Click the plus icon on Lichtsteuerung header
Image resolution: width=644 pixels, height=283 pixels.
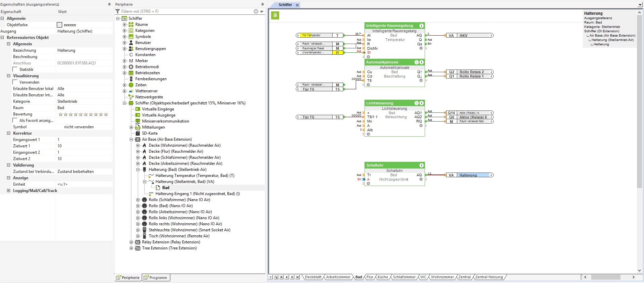pos(417,103)
